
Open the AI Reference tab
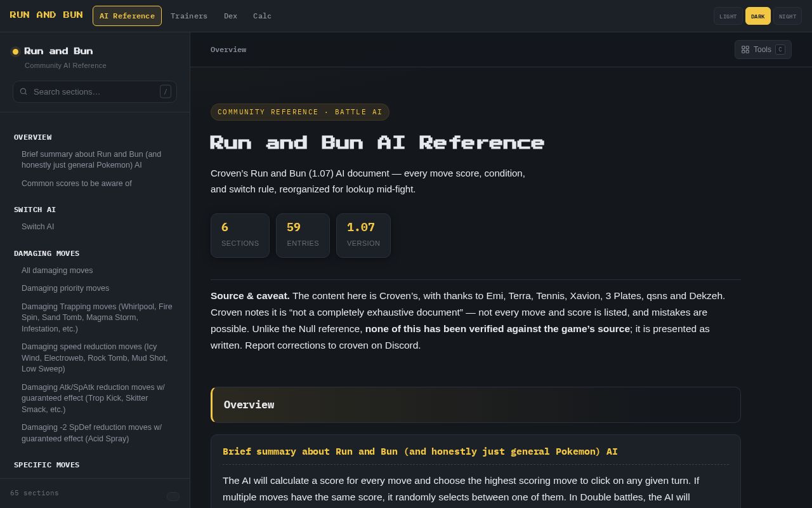point(127,16)
